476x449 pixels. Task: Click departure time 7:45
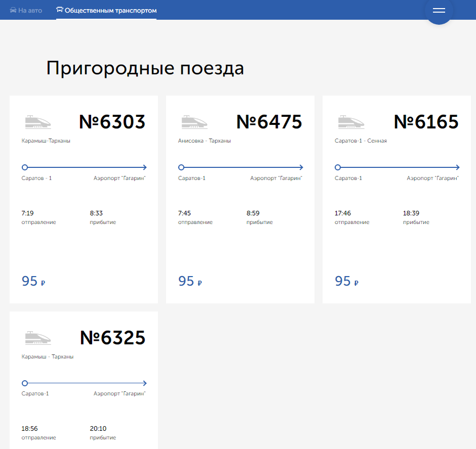(x=184, y=213)
